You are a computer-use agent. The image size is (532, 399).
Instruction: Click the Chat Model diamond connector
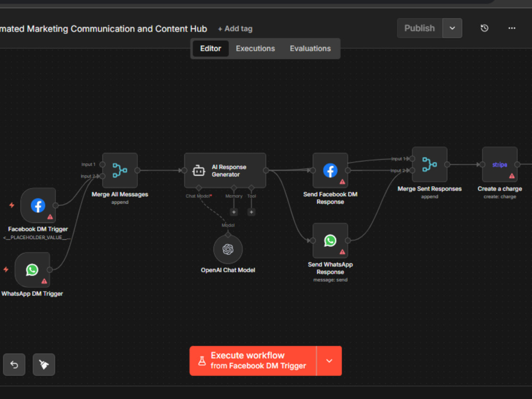coord(199,188)
